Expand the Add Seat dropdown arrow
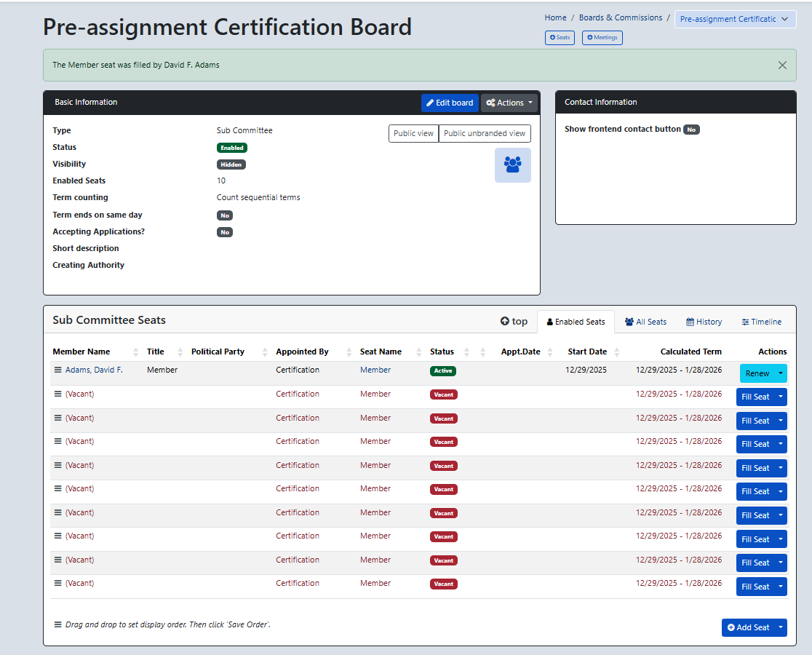 point(781,627)
